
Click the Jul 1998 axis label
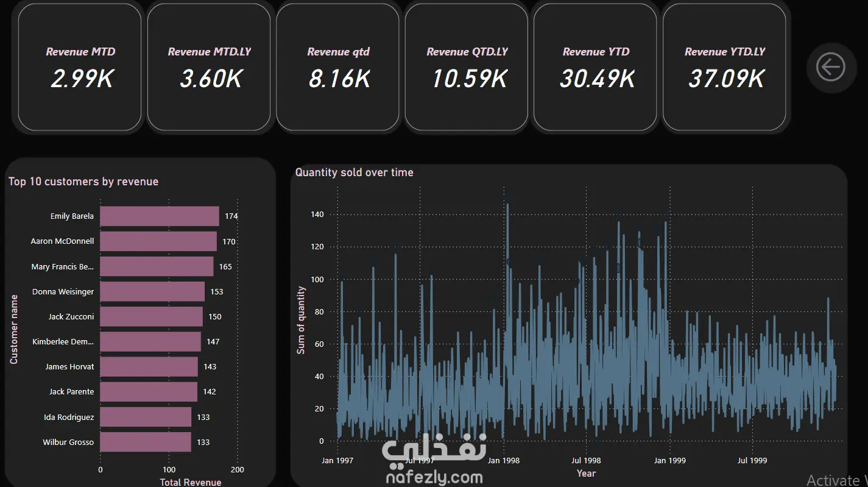click(586, 460)
